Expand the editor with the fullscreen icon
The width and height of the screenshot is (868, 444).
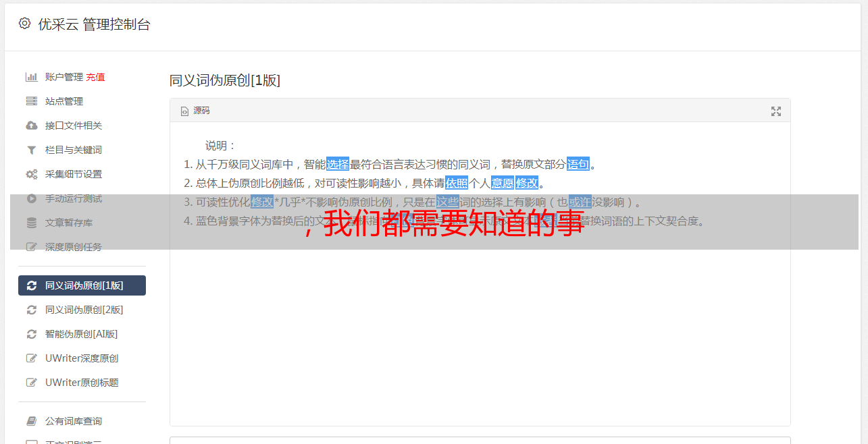pyautogui.click(x=776, y=111)
